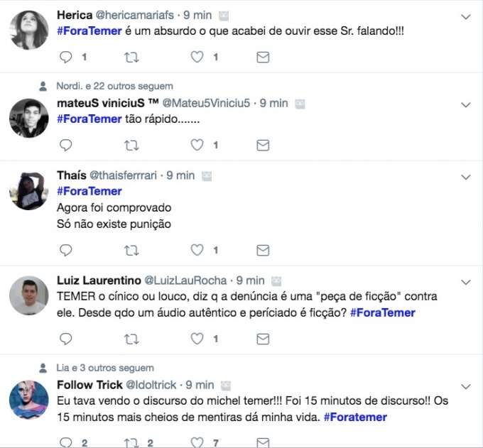Open dropdown arrow on Follow Trick's tweet
Screen dimensions: 483x448
(466, 386)
